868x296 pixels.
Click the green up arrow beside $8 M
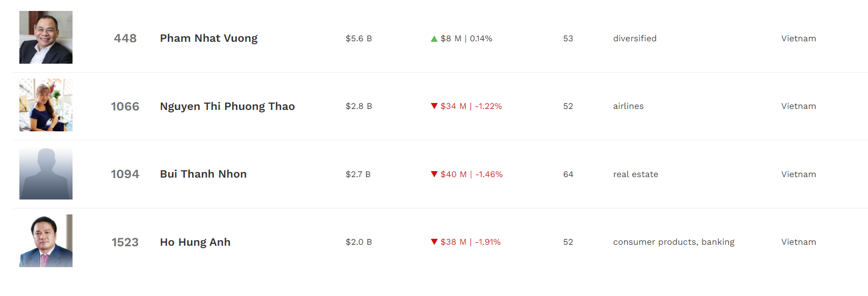click(434, 39)
